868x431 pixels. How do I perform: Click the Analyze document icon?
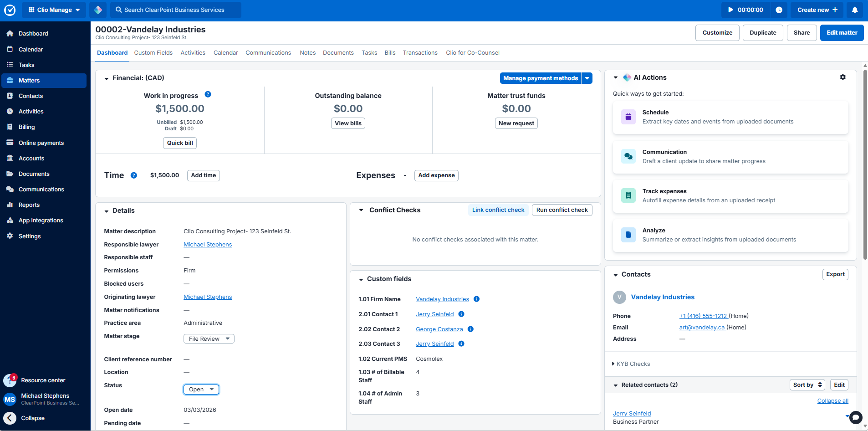(x=628, y=235)
